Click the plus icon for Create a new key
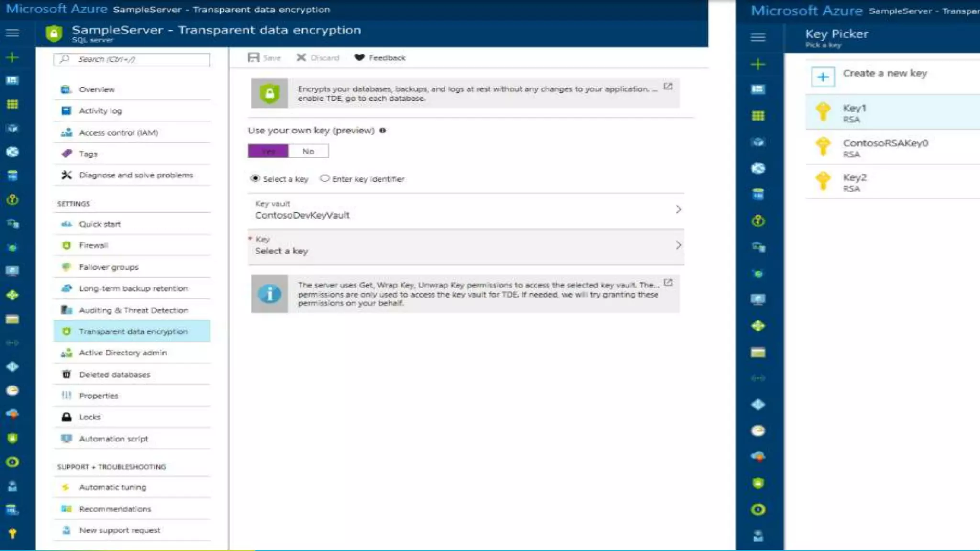 pyautogui.click(x=823, y=77)
